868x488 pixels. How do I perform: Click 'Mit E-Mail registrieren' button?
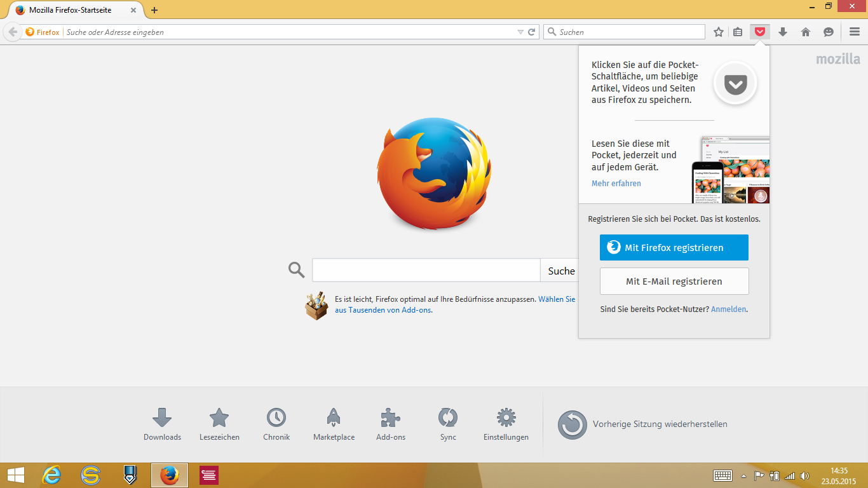674,281
